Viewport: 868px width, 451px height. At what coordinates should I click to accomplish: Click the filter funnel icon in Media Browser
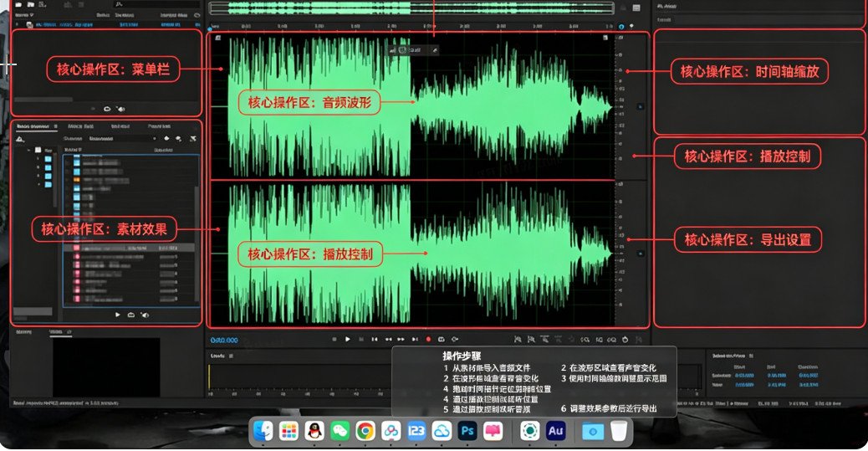(193, 139)
